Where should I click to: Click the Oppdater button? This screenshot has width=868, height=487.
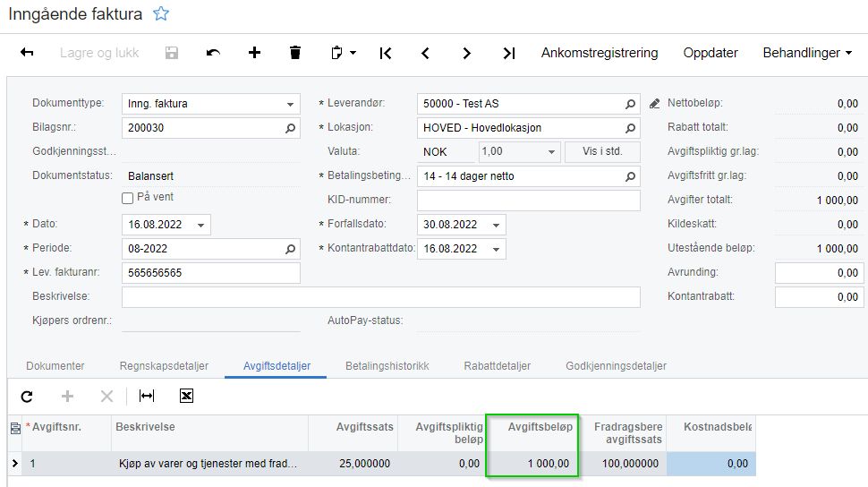click(x=711, y=53)
